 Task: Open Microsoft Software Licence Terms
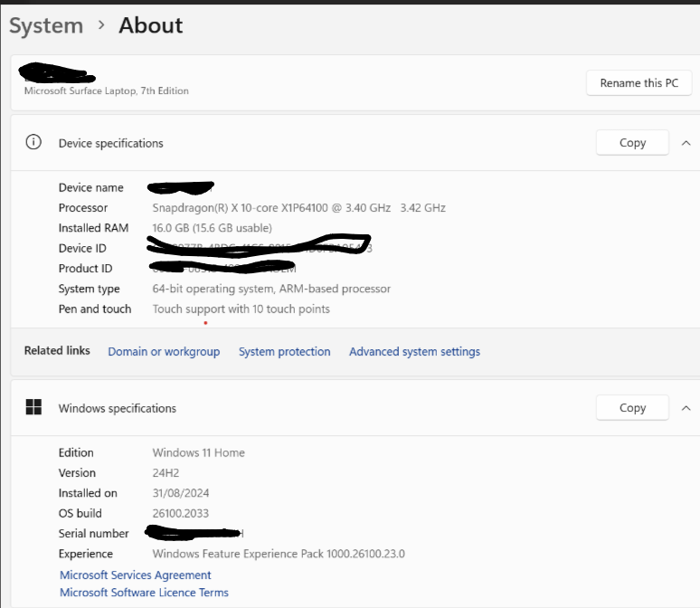144,593
